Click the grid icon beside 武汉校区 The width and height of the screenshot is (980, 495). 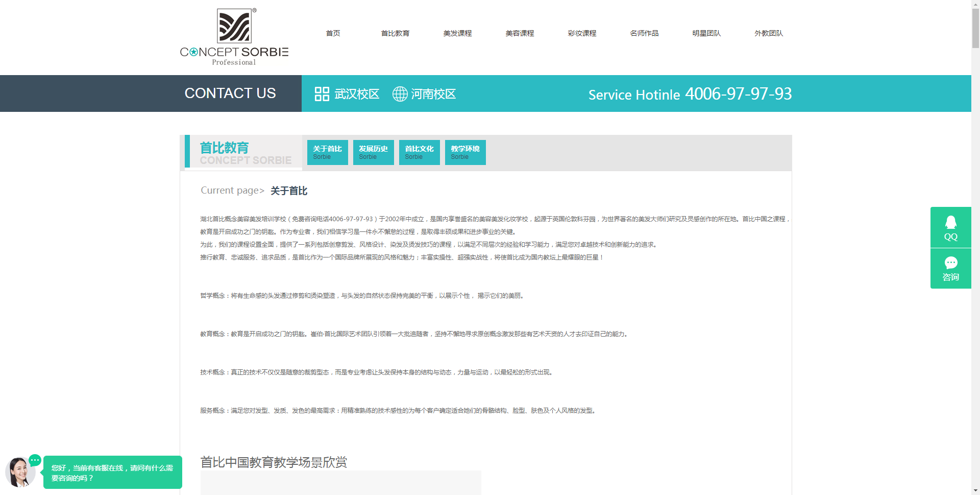coord(322,94)
